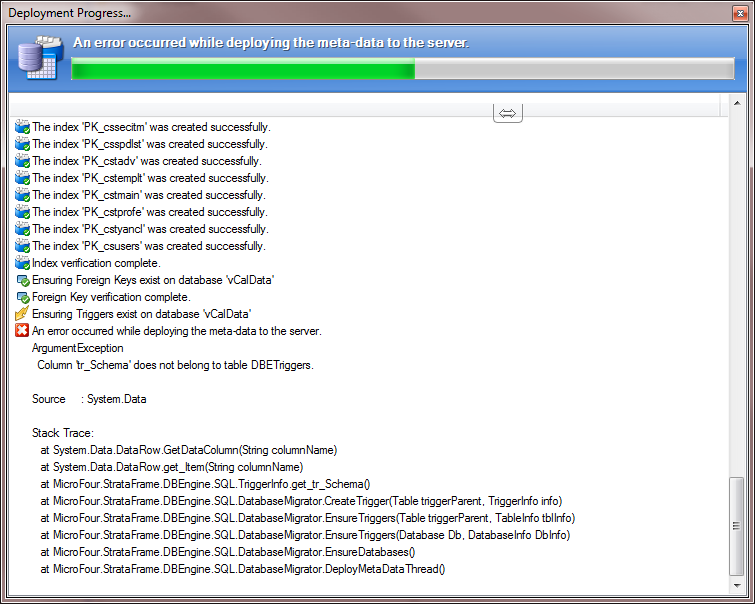Screen dimensions: 755x604
Task: Click the vertical scrollbar thumb
Action: pos(736,525)
